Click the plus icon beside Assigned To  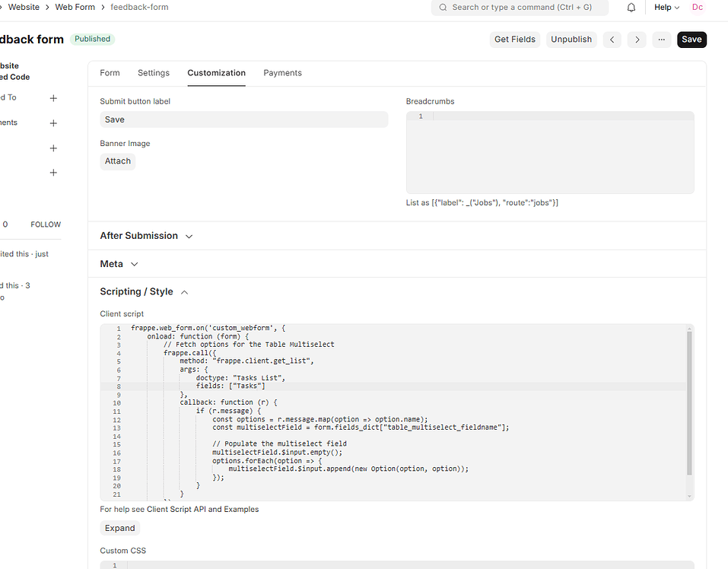[x=53, y=98]
